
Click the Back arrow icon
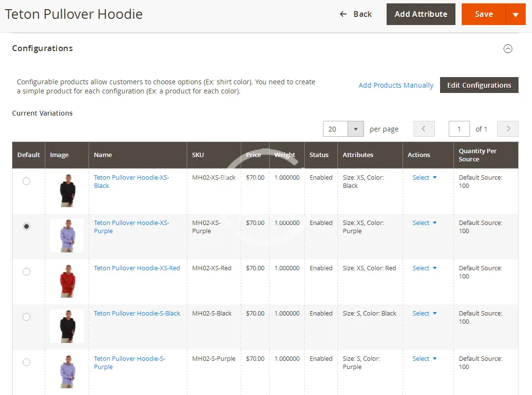click(343, 14)
